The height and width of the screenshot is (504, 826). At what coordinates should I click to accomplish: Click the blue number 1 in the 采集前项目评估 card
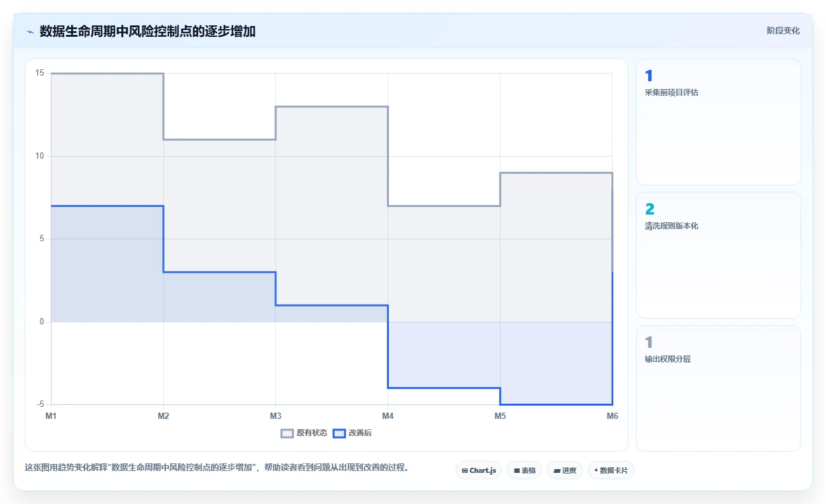649,76
